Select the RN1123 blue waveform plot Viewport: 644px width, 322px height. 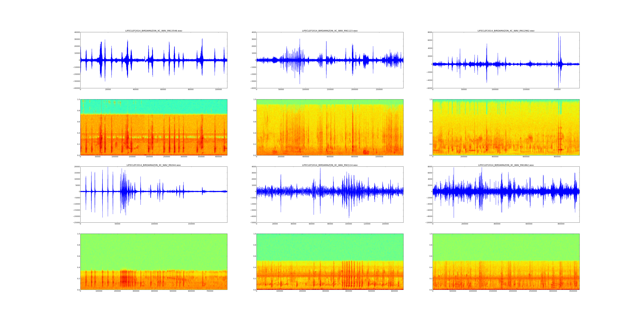click(x=330, y=60)
